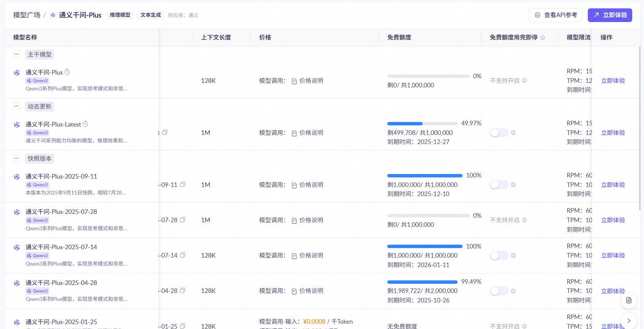Click the vertical page scrollbar
This screenshot has height=329, width=644.
(x=640, y=128)
